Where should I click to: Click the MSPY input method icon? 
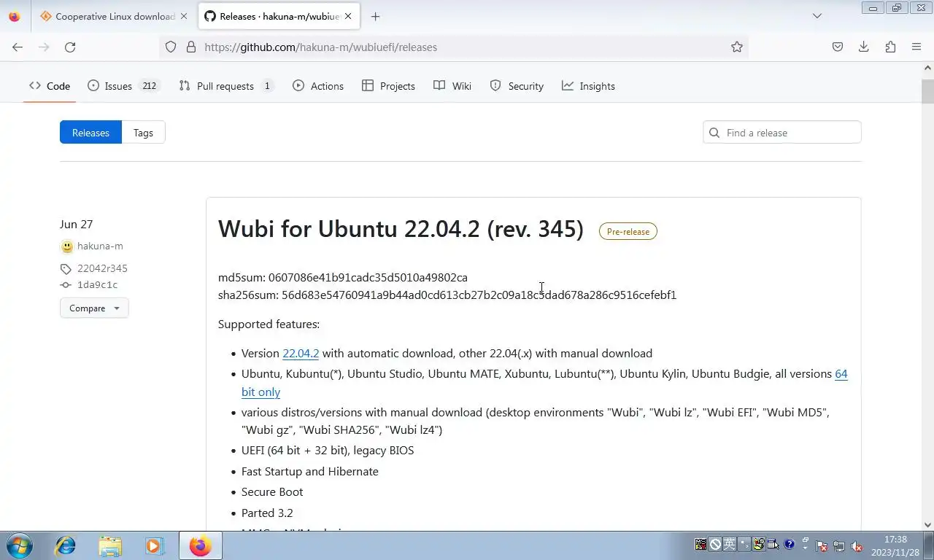click(700, 544)
